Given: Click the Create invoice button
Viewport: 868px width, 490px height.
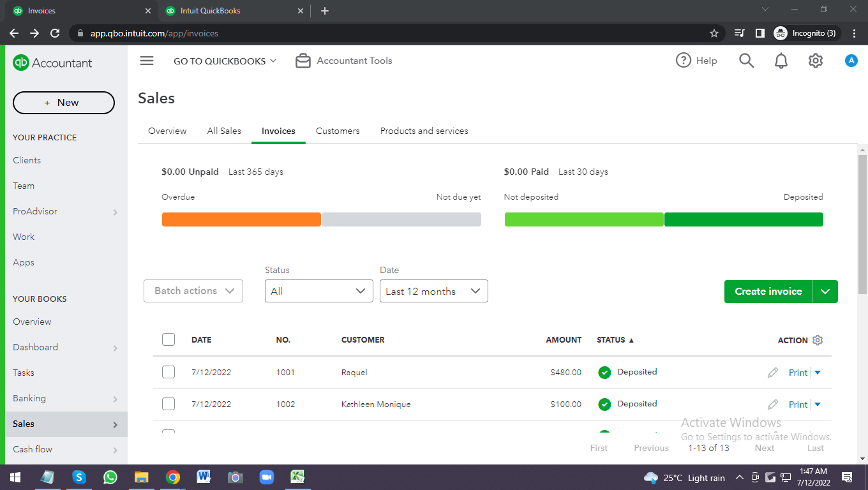Looking at the screenshot, I should (x=768, y=292).
